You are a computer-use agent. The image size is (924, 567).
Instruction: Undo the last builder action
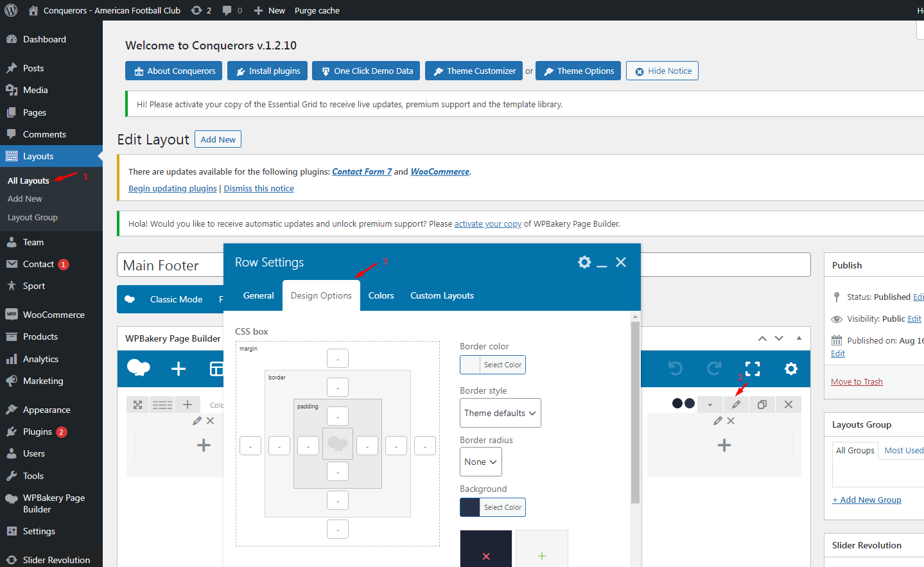click(676, 368)
